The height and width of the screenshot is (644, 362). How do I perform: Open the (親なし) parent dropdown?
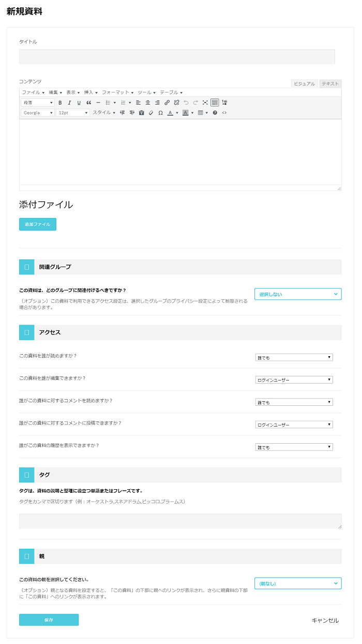[x=298, y=583]
